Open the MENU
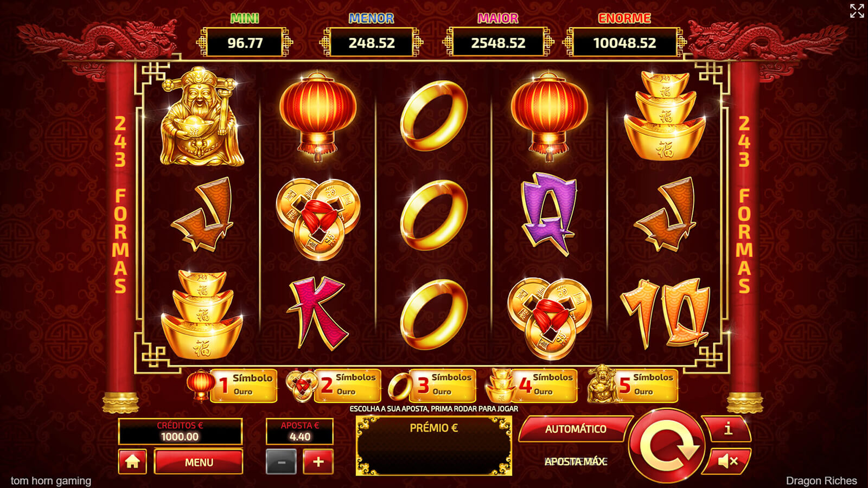This screenshot has height=488, width=868. (199, 462)
